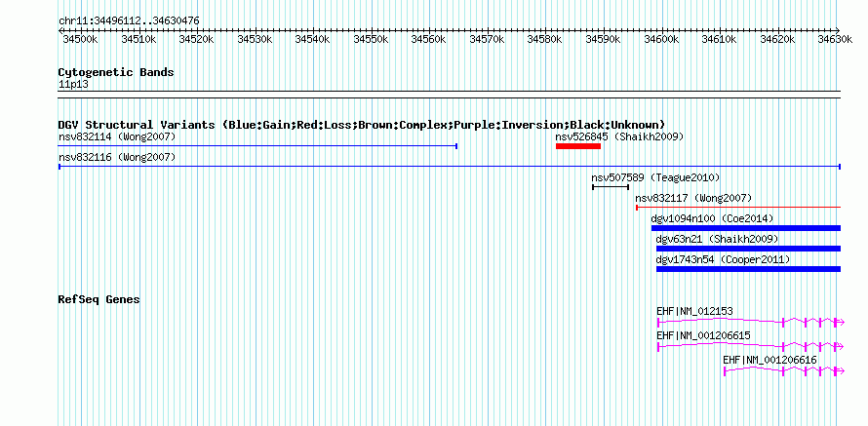Click the dgv1094n100 (Coe2014) blue gain bar
Screen dimensions: 868x426
(x=746, y=228)
